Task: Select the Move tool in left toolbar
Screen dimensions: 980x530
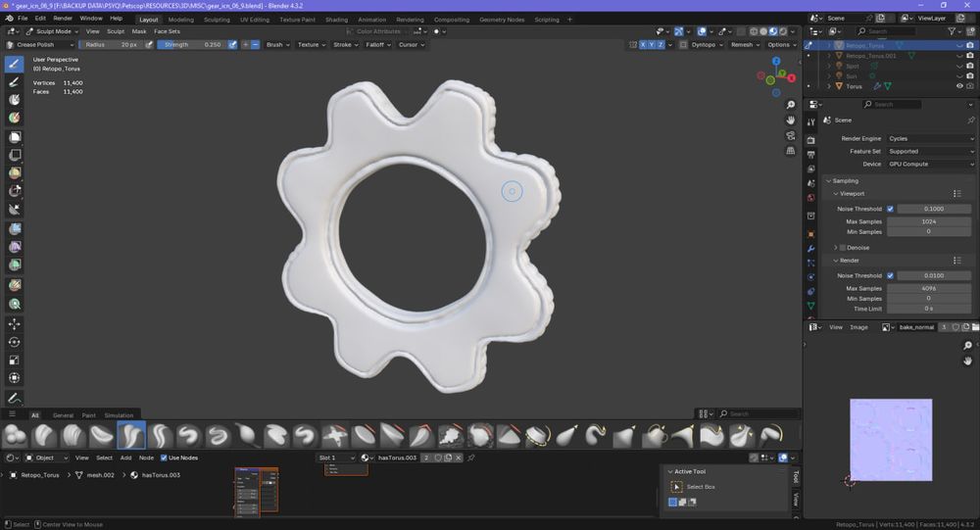Action: click(x=15, y=323)
